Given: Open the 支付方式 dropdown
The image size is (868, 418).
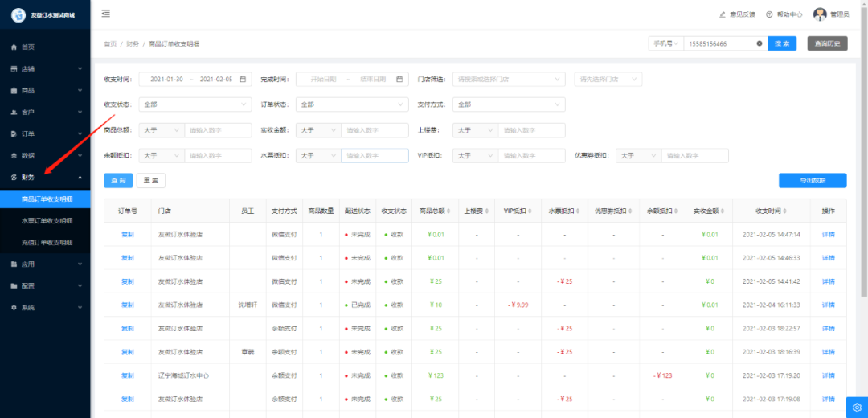Looking at the screenshot, I should click(x=509, y=104).
